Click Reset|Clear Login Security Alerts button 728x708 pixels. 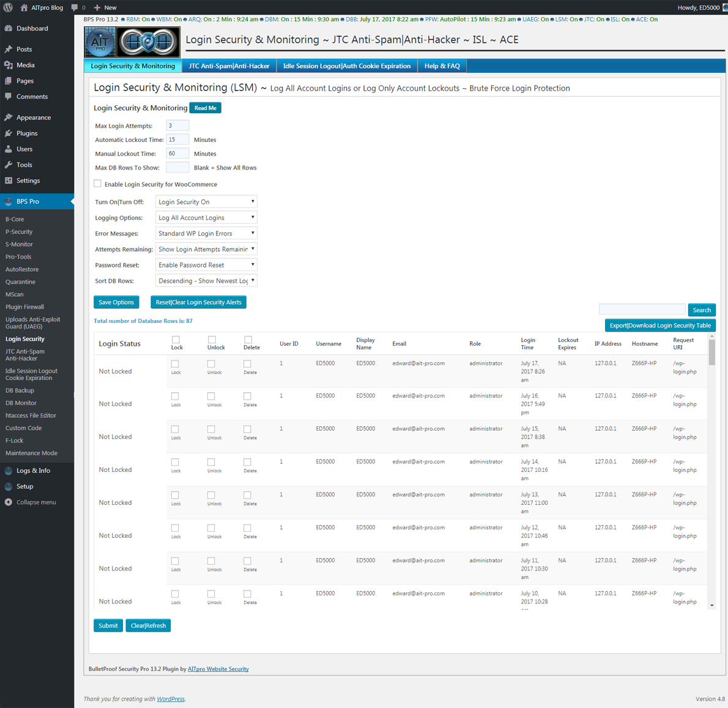199,302
